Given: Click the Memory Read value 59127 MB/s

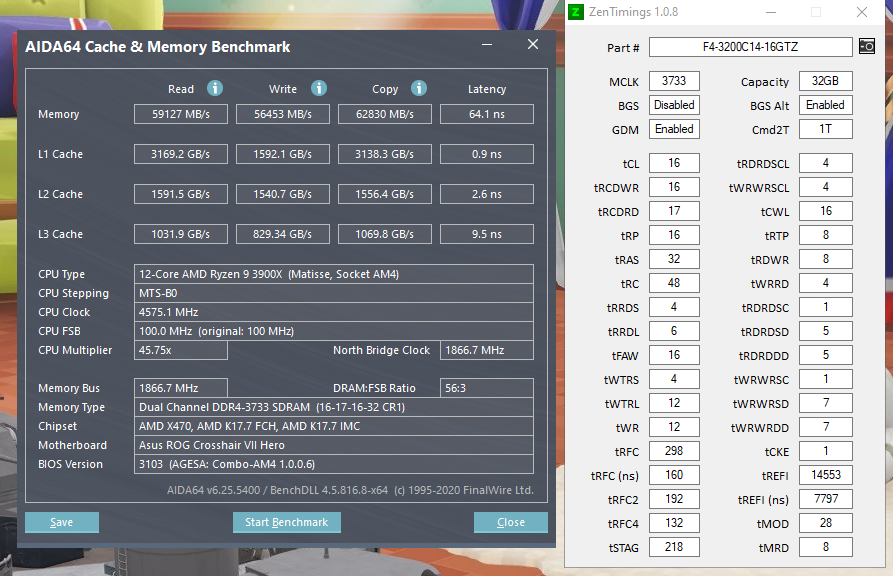Looking at the screenshot, I should point(181,114).
